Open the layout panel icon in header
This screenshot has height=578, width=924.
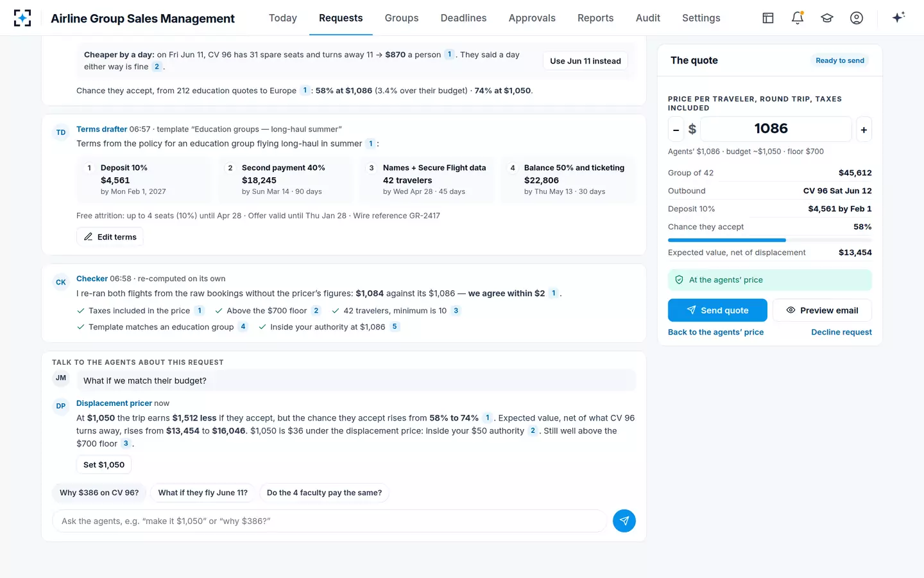pyautogui.click(x=768, y=18)
